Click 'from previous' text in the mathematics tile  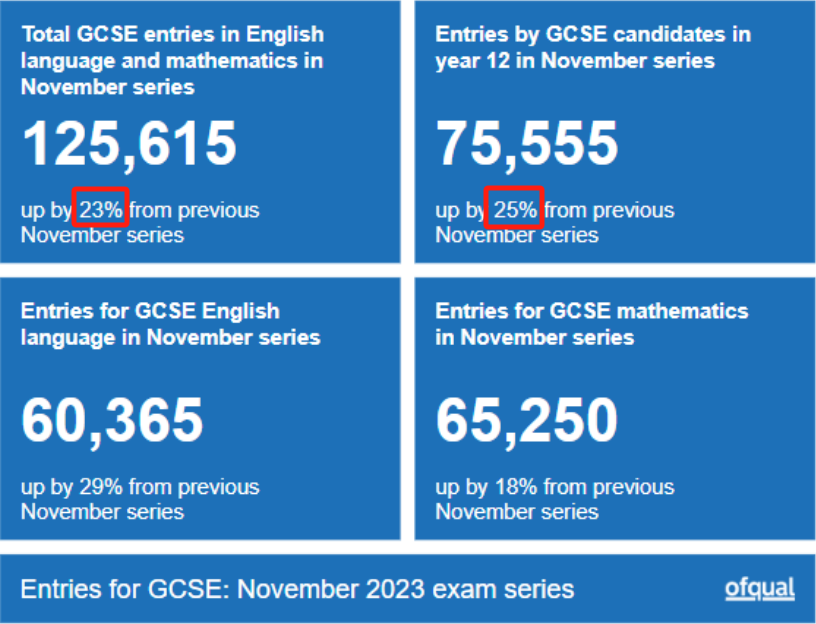[609, 487]
